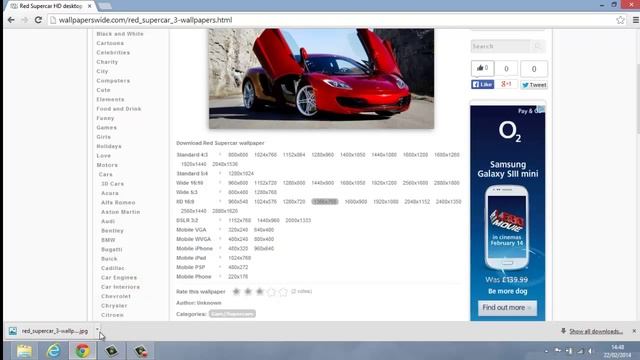Open the Chrome hamburger menu
Image resolution: width=640 pixels, height=360 pixels.
[x=636, y=20]
